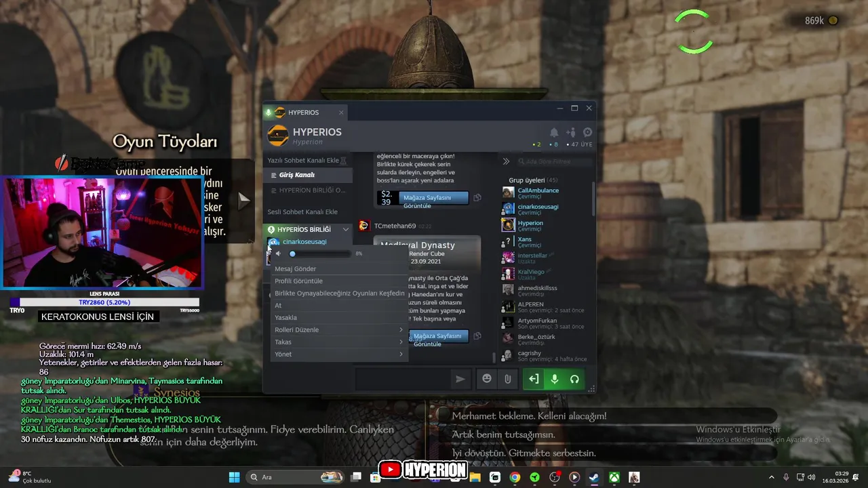Click Hyperion's avatar in member list

(x=508, y=225)
